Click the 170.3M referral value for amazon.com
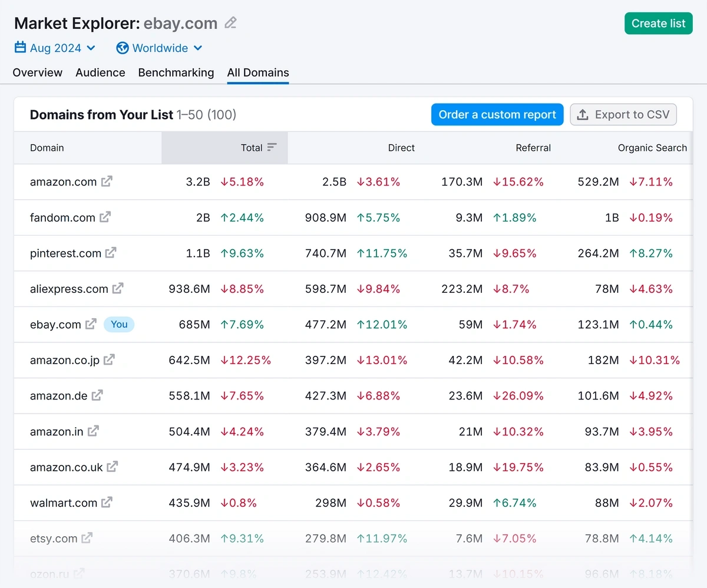The width and height of the screenshot is (707, 588). (462, 182)
